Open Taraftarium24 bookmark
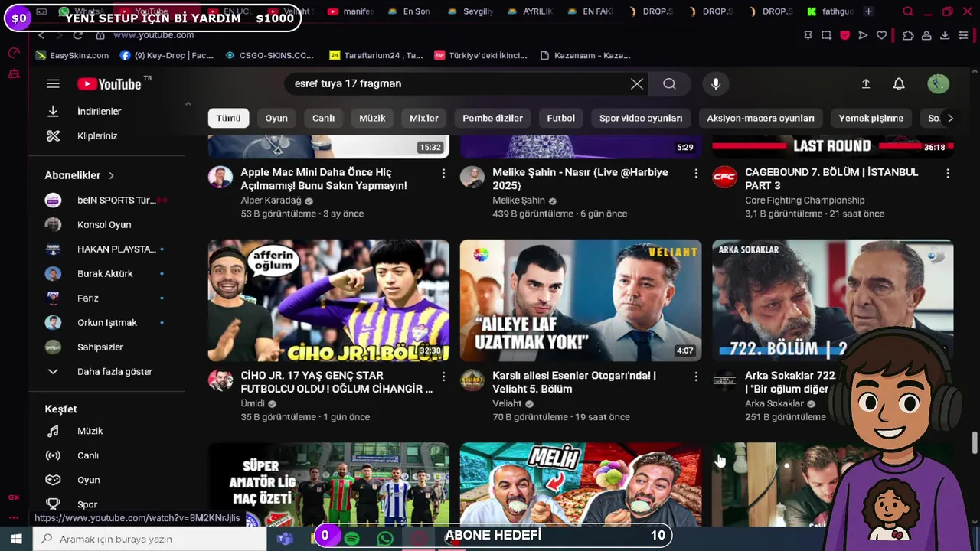Screen dimensions: 980x551 pos(376,55)
